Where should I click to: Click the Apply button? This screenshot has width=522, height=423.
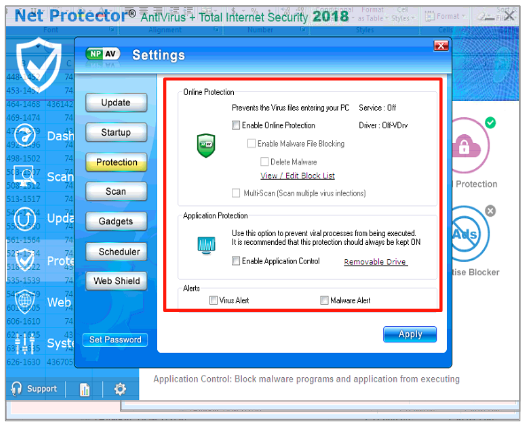(410, 334)
